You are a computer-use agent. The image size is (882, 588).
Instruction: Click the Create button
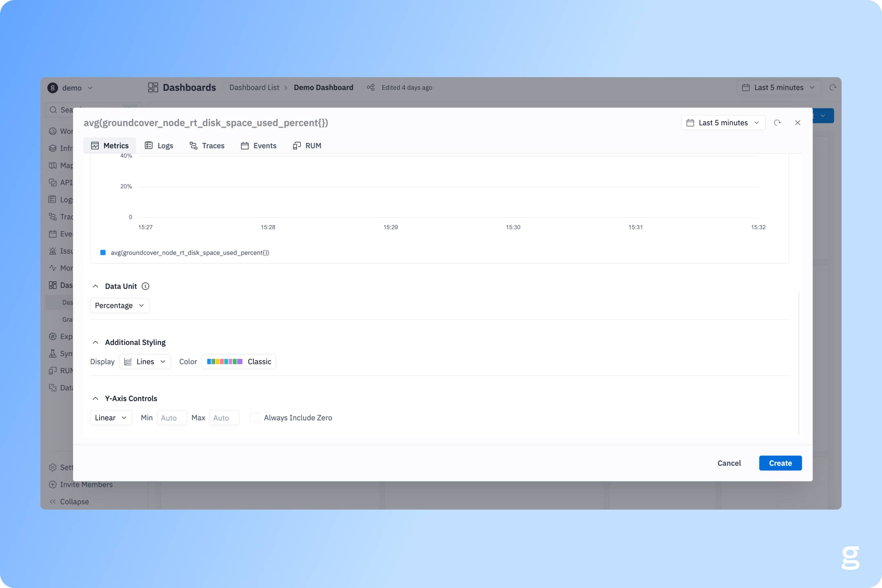coord(780,463)
